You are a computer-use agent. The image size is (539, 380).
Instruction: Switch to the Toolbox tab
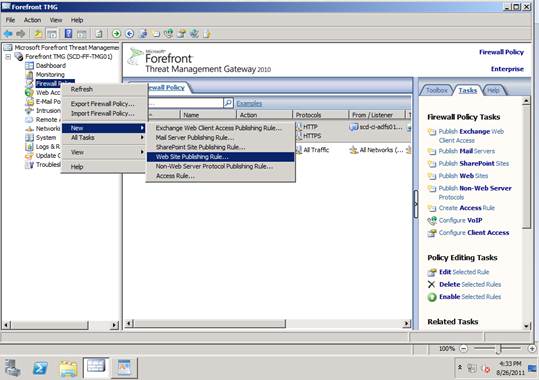coord(437,90)
